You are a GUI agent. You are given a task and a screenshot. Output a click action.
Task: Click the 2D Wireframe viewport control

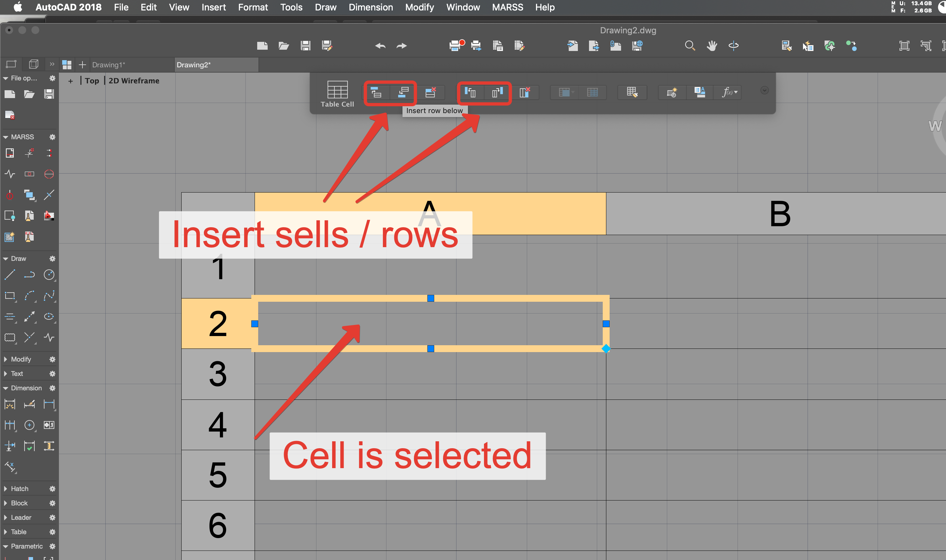(134, 80)
